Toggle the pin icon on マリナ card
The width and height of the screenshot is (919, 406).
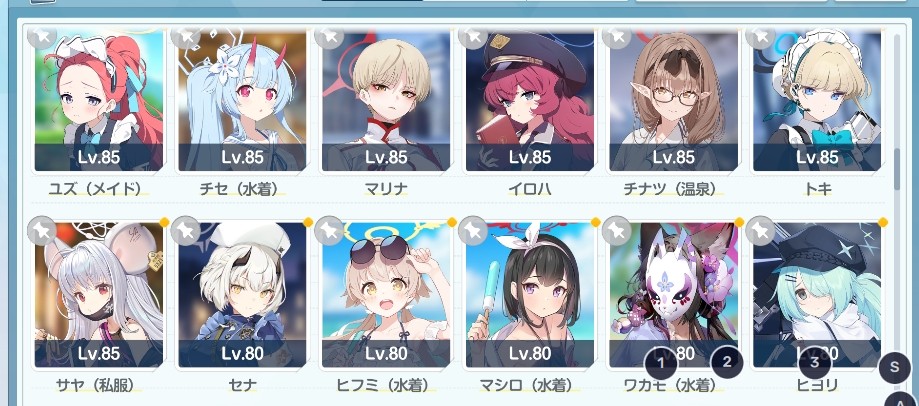tap(329, 37)
